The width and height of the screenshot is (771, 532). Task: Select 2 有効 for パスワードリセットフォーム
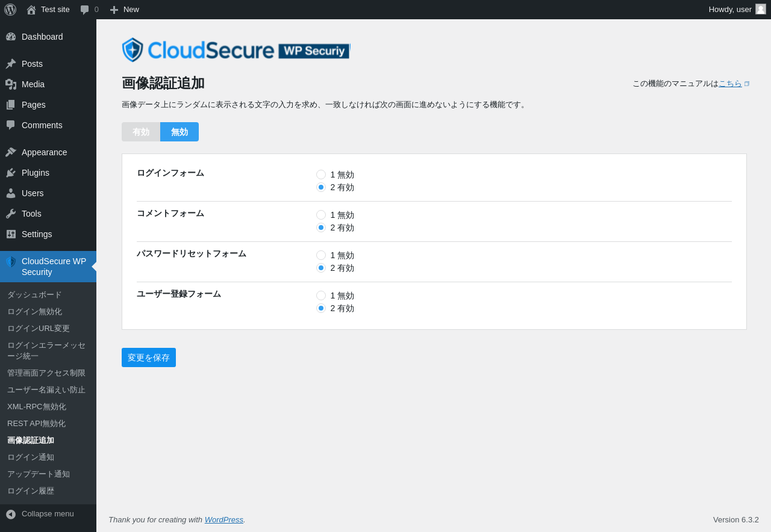(321, 268)
